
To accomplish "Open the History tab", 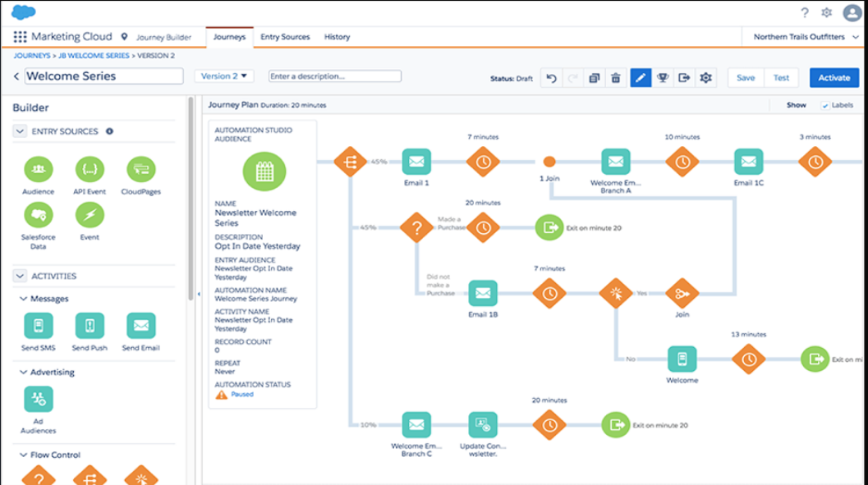I will click(x=337, y=37).
